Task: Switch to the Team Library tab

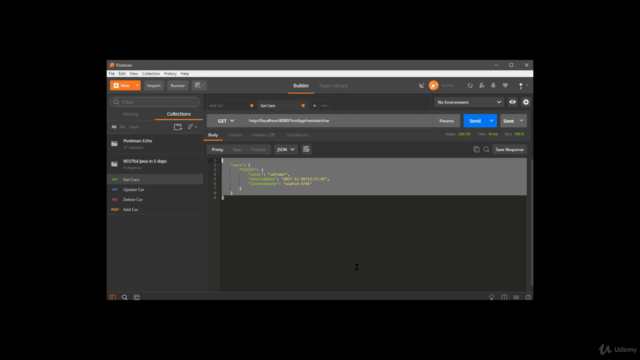Action: coord(333,86)
